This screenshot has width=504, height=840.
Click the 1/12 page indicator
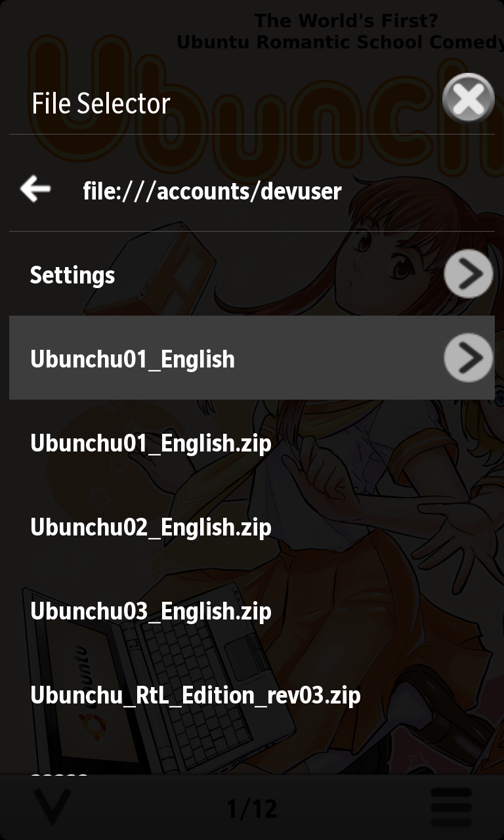point(252,808)
